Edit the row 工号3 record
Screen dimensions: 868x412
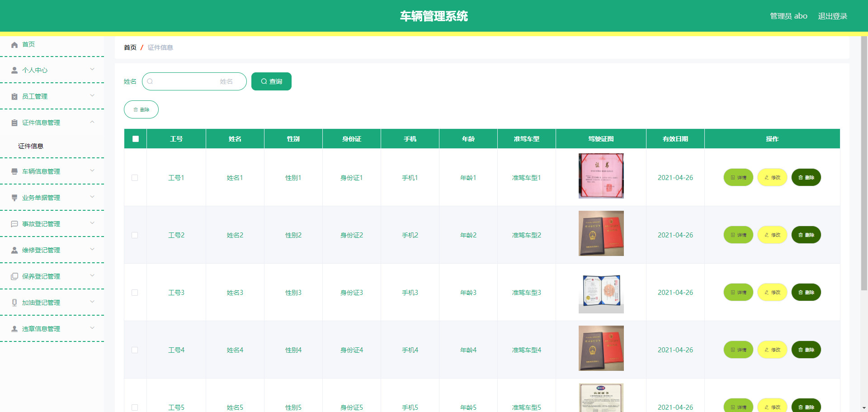pyautogui.click(x=772, y=292)
